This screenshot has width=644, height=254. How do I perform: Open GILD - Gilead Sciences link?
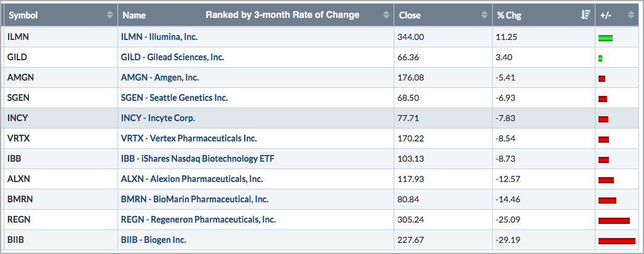coord(172,57)
